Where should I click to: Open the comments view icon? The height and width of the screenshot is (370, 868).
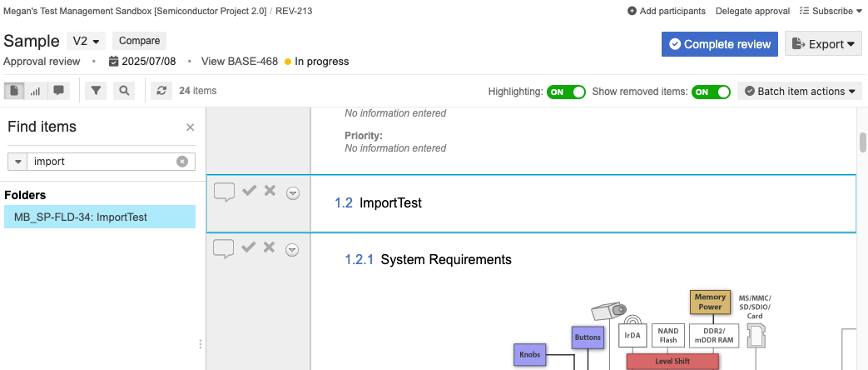click(58, 91)
